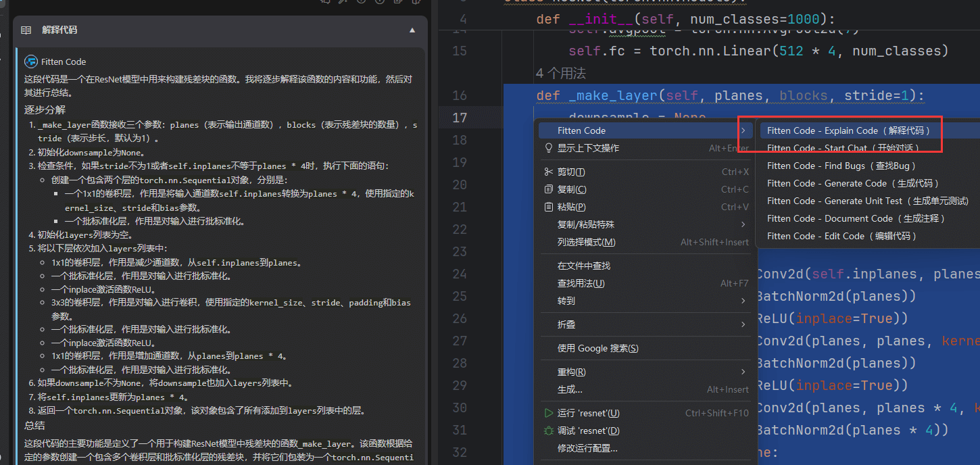This screenshot has height=465, width=980.
Task: Click the lightbulb icon for 显示上下文操作
Action: (548, 148)
